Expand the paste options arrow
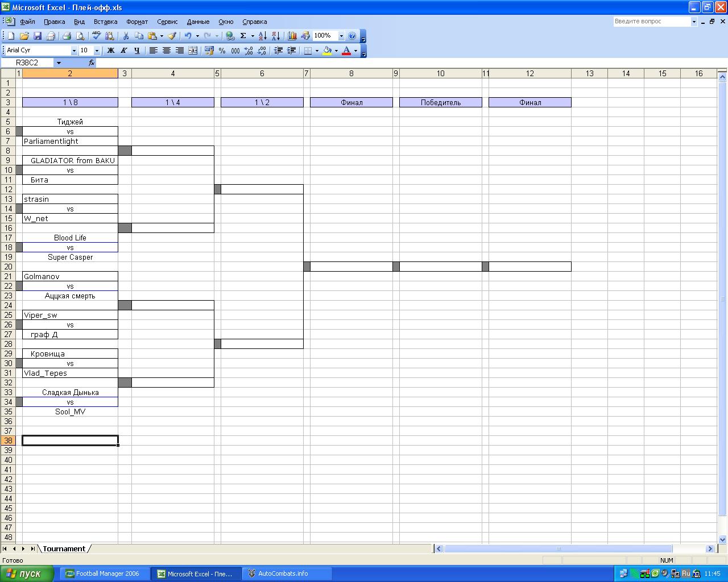The width and height of the screenshot is (728, 582). coord(162,36)
